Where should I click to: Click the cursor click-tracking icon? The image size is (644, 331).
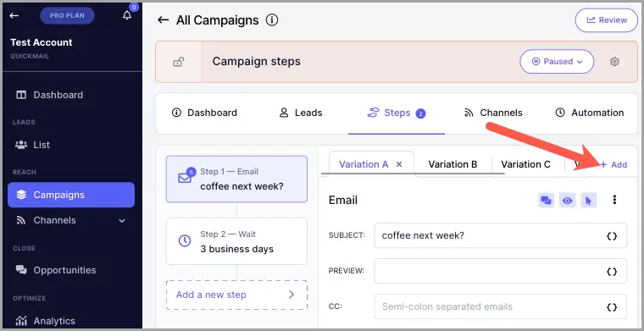[589, 200]
